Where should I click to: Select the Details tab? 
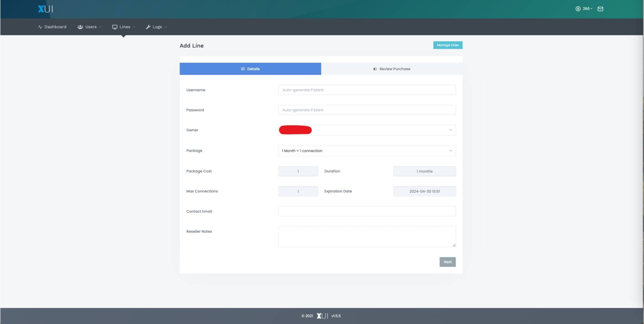click(x=250, y=69)
